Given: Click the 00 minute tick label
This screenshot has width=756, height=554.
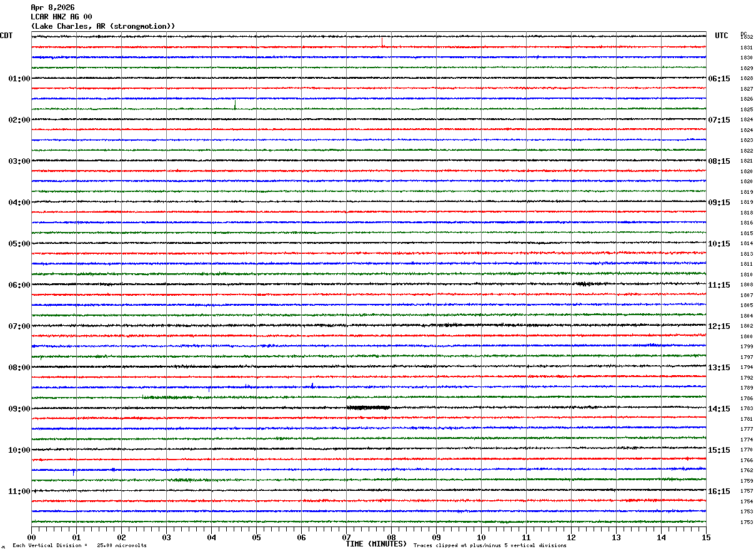Looking at the screenshot, I should pyautogui.click(x=32, y=538).
